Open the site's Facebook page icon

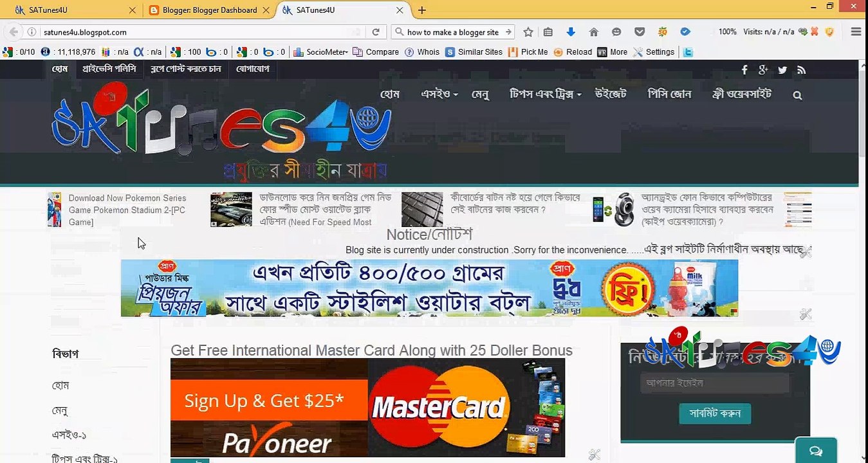click(x=744, y=70)
